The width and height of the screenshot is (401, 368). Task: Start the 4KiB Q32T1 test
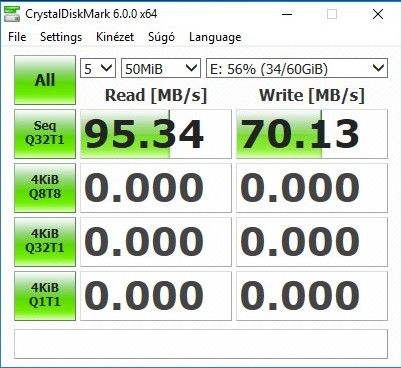click(45, 242)
